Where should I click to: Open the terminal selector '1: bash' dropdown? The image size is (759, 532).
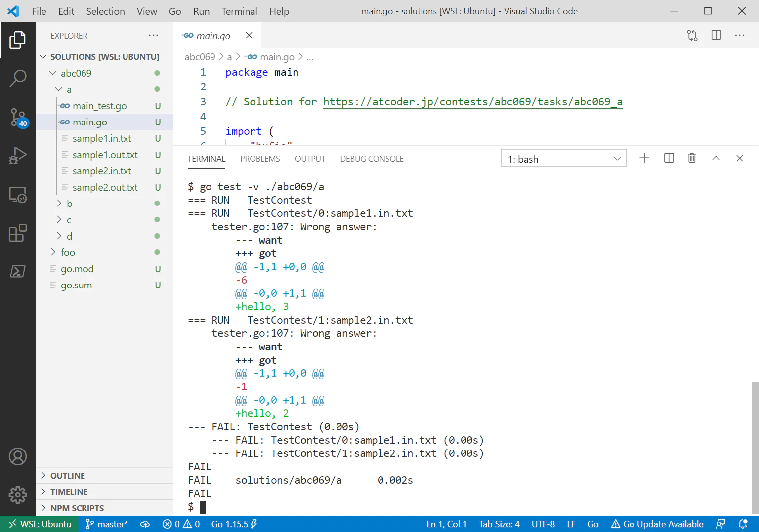click(564, 159)
